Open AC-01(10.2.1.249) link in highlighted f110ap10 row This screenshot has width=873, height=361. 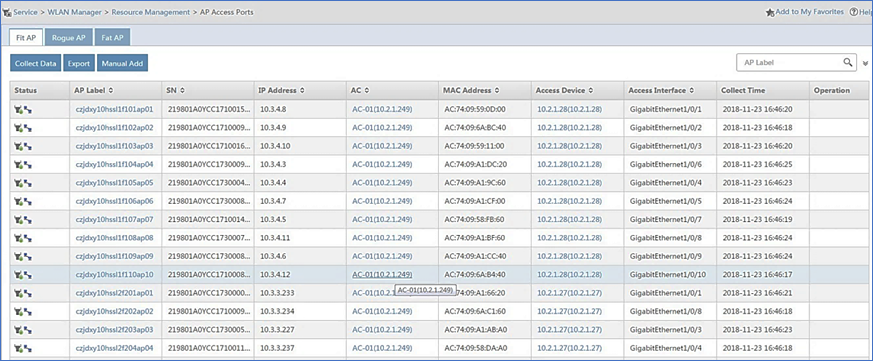(x=382, y=275)
